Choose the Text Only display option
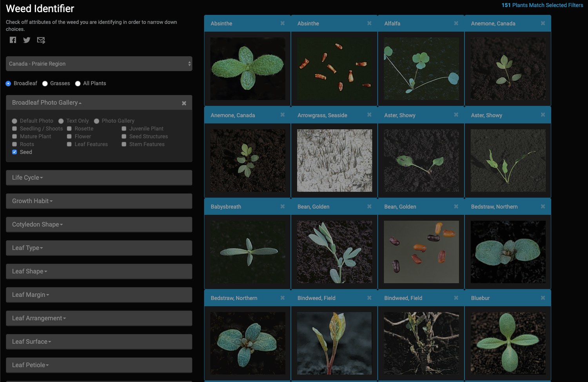Viewport: 588px width, 382px height. click(x=61, y=121)
